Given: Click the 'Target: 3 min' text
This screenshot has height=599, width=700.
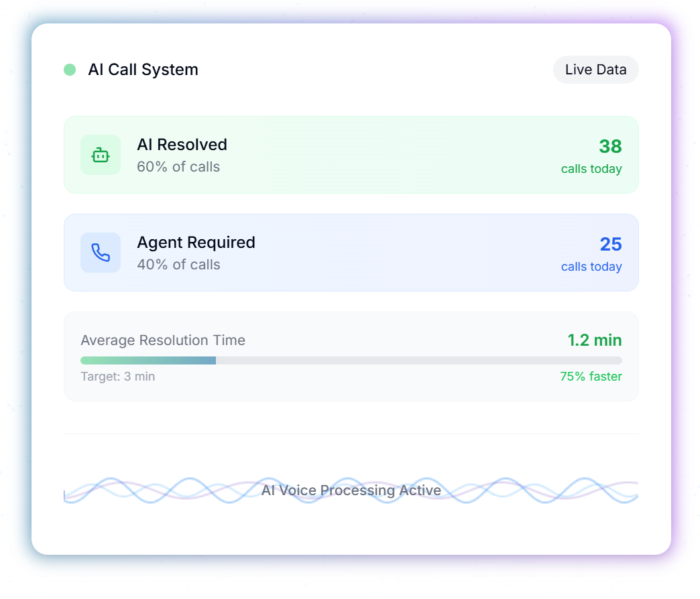Looking at the screenshot, I should [118, 377].
